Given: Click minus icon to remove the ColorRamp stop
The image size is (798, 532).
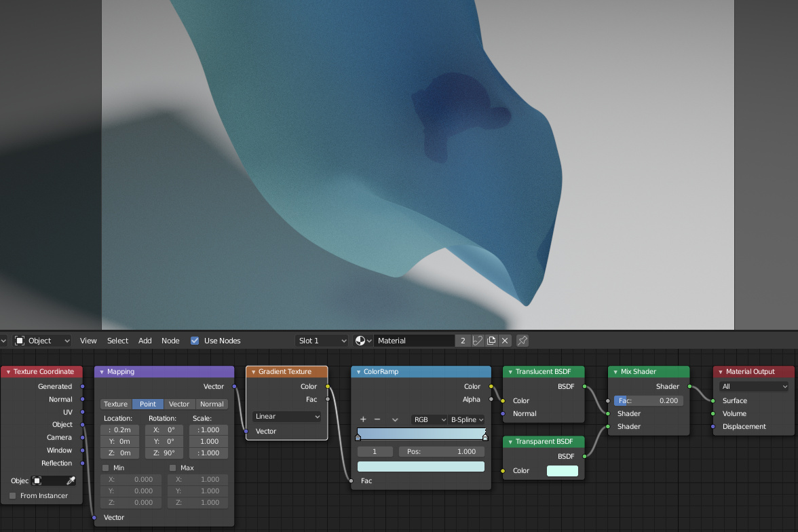Looking at the screenshot, I should pyautogui.click(x=379, y=419).
